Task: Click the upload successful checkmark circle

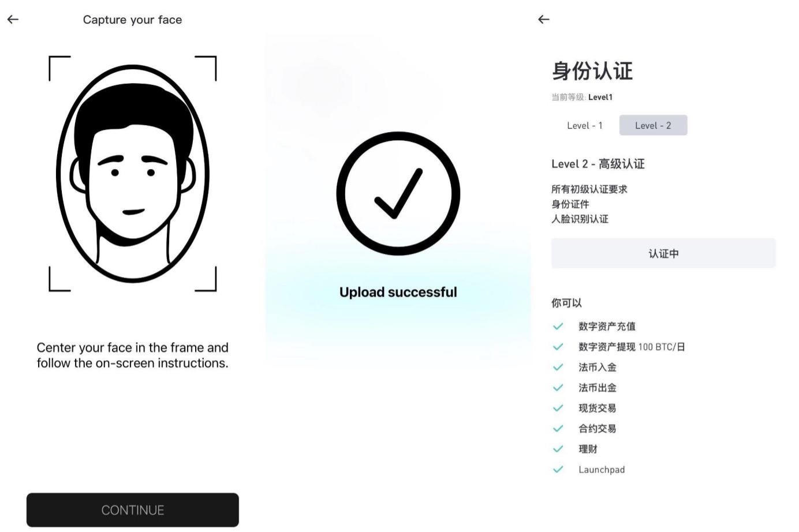Action: tap(398, 193)
